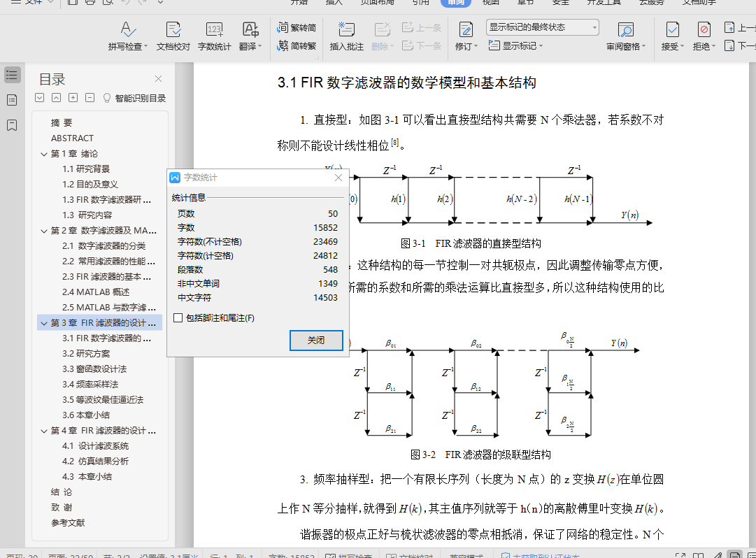
Task: Switch to the 页面布局 ribbon tab
Action: [377, 2]
